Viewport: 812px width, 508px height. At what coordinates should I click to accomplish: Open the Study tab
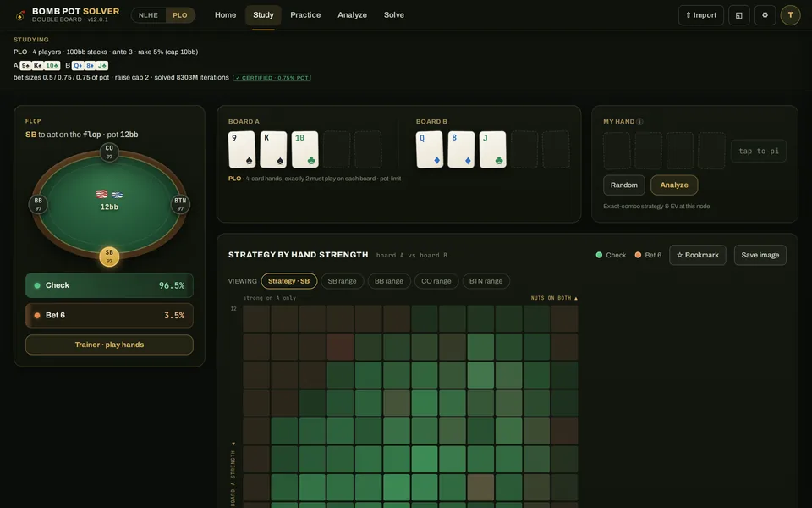pyautogui.click(x=263, y=15)
